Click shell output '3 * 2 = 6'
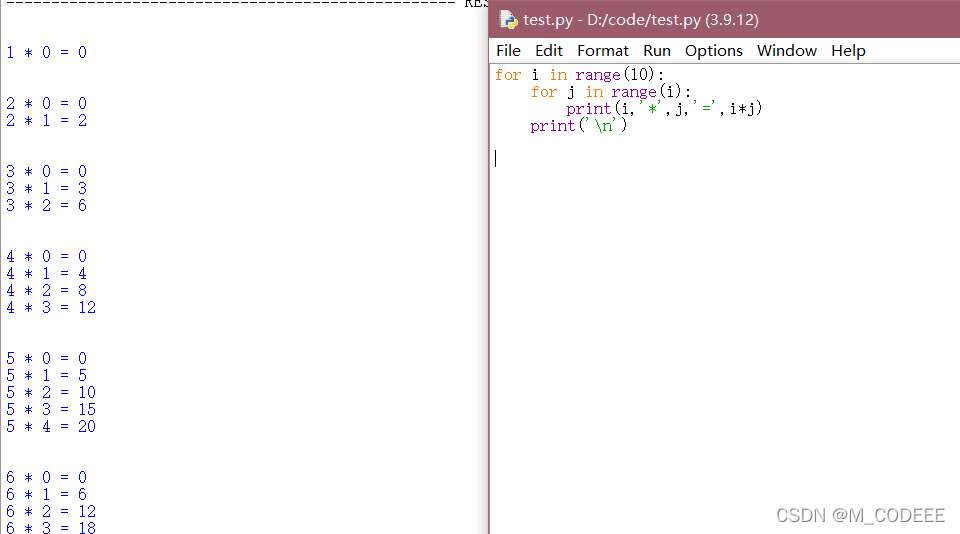The image size is (960, 534). point(47,206)
